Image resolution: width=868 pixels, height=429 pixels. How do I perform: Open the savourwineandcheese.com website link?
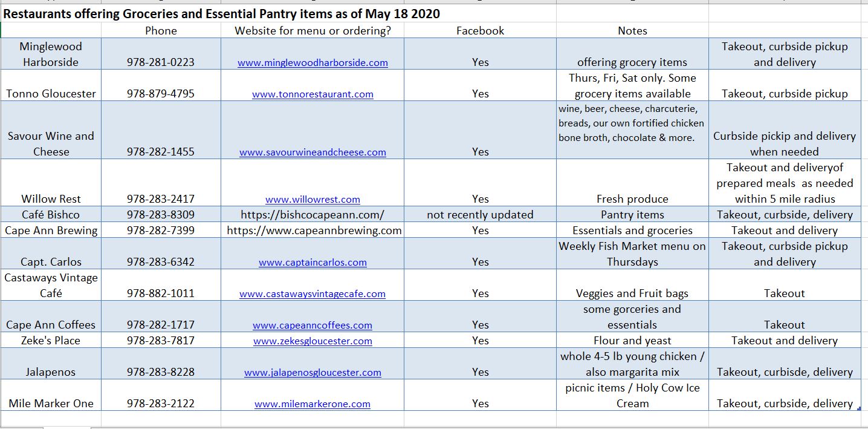tap(313, 152)
